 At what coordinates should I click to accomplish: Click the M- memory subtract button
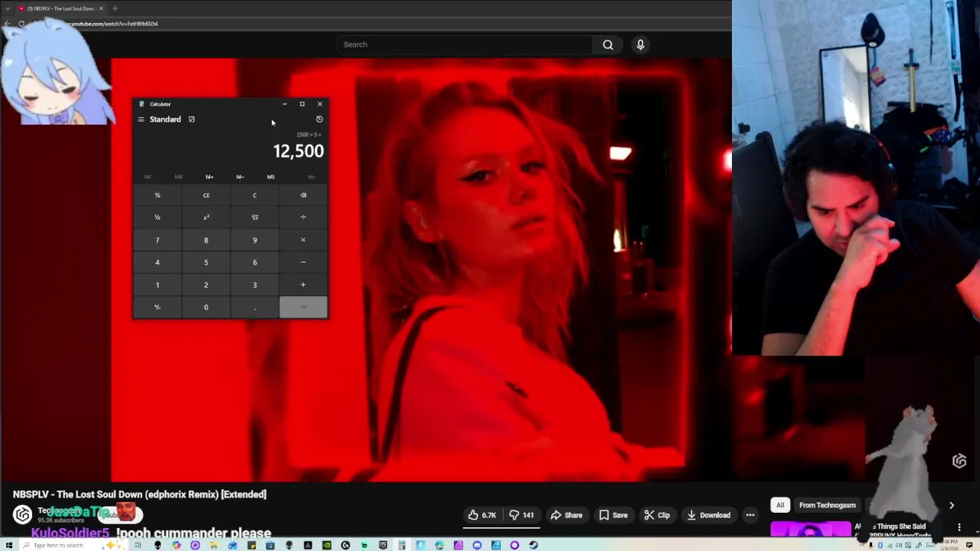[x=240, y=177]
